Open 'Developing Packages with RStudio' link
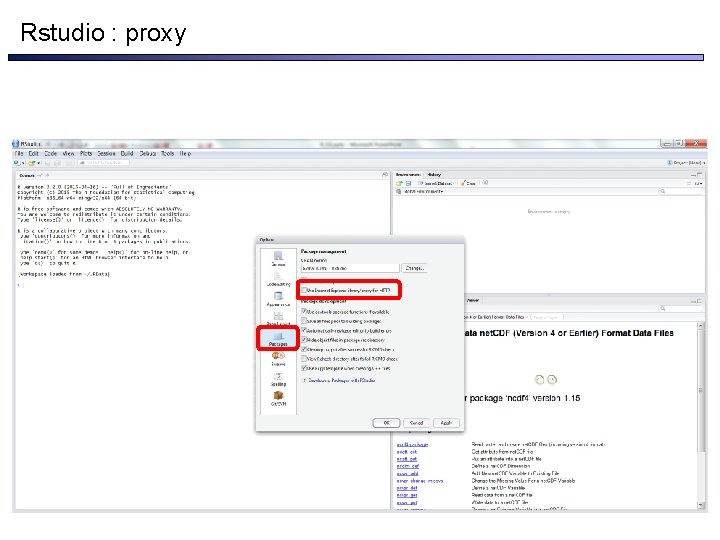Screen dimensions: 720x540 tap(342, 380)
